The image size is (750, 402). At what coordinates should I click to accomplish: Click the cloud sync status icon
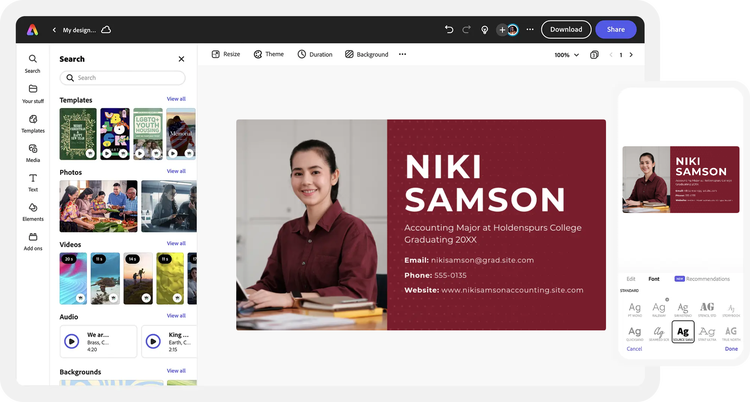click(x=106, y=30)
